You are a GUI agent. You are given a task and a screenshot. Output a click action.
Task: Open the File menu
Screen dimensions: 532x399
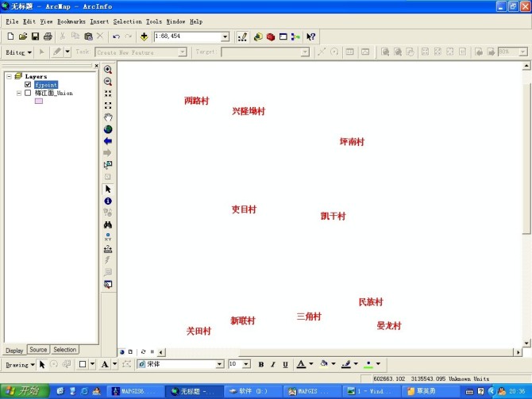(12, 21)
